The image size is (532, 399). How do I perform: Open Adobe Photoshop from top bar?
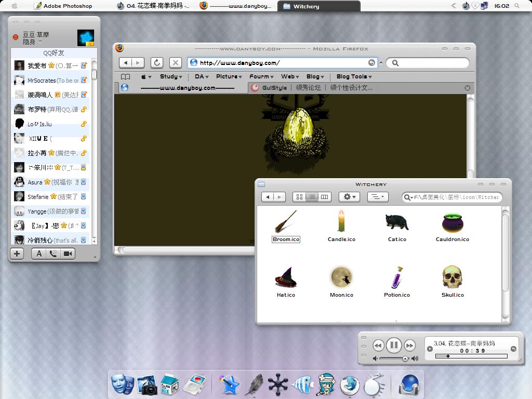[x=64, y=6]
